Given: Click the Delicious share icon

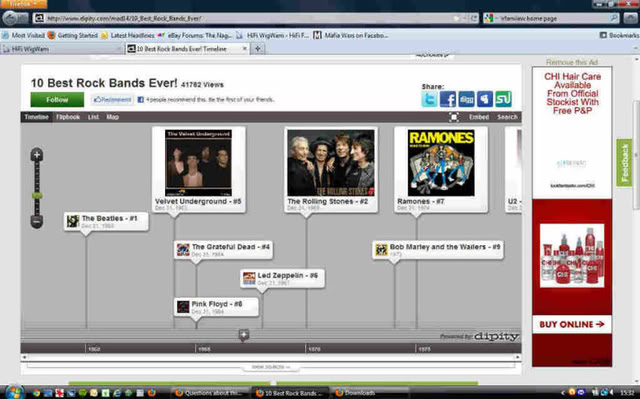Looking at the screenshot, I should click(x=485, y=99).
